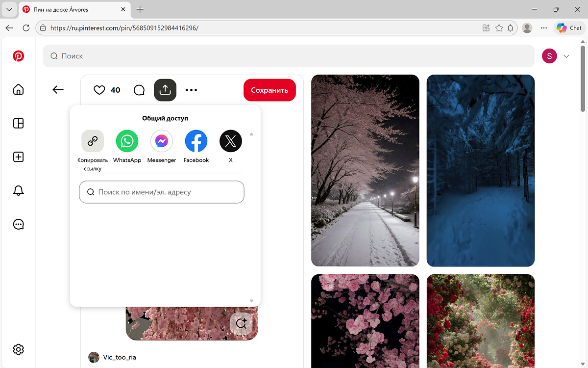Copy the pin link
The width and height of the screenshot is (588, 368).
click(x=92, y=142)
